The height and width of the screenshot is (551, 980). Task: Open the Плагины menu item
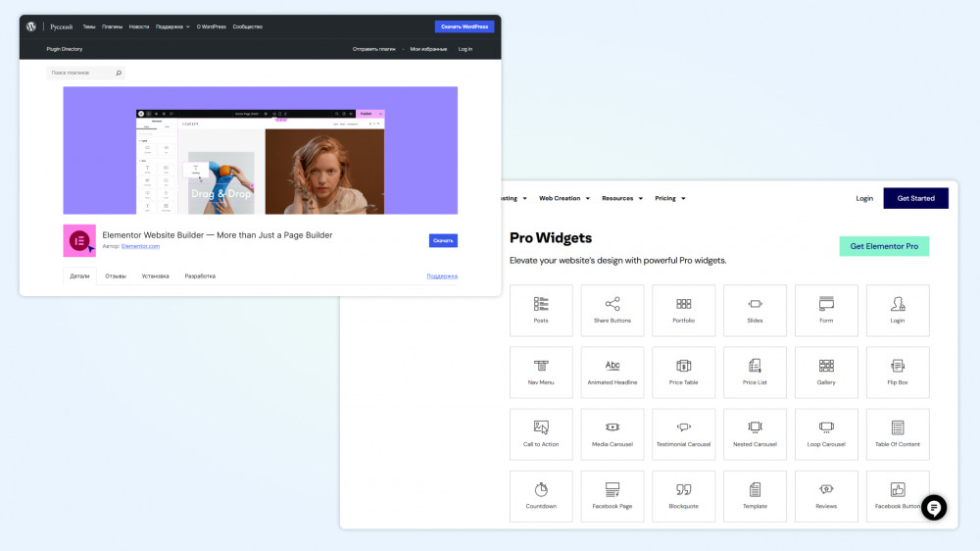pos(113,26)
